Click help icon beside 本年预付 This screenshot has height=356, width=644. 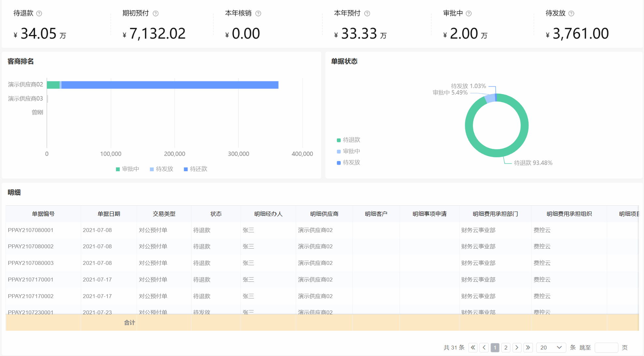tap(367, 13)
